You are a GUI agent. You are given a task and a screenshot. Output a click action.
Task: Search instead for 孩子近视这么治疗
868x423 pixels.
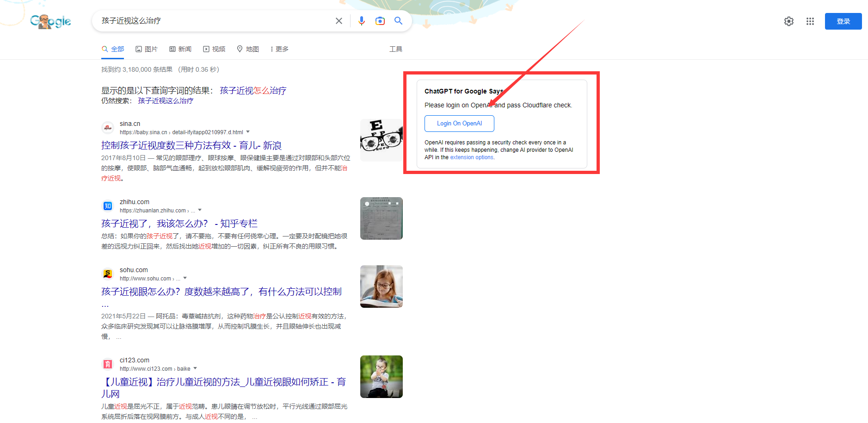click(x=166, y=101)
